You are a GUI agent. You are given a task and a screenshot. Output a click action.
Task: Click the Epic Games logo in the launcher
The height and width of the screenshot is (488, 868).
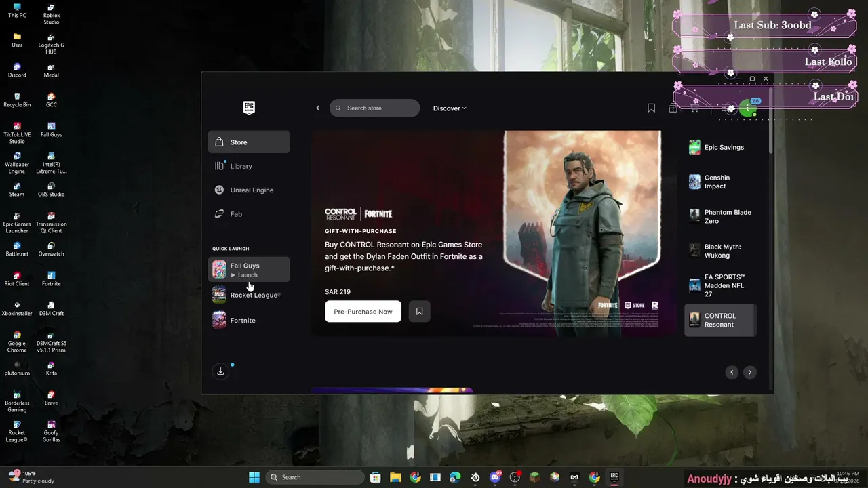(x=249, y=108)
